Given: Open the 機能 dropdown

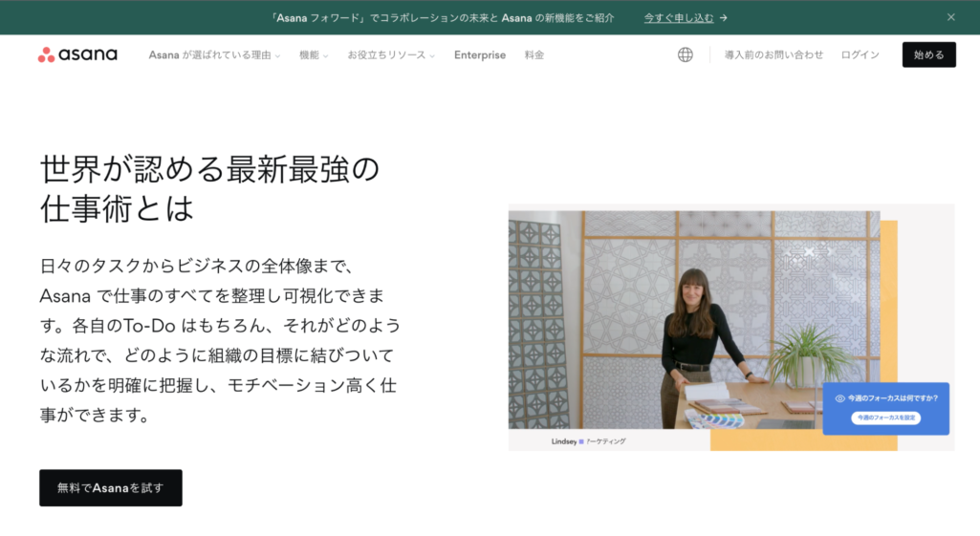Looking at the screenshot, I should pos(313,55).
